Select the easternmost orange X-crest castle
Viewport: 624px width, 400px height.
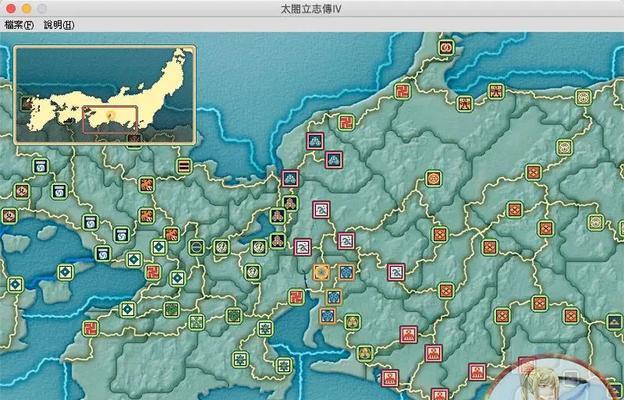(x=571, y=316)
